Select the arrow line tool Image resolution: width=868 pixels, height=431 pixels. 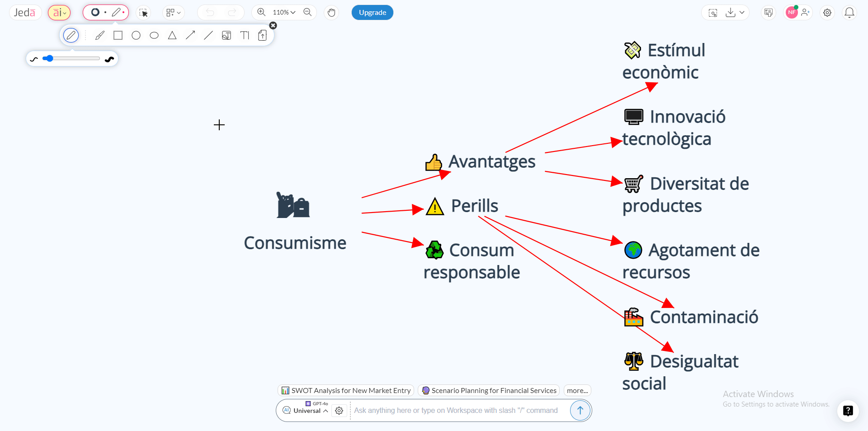190,35
